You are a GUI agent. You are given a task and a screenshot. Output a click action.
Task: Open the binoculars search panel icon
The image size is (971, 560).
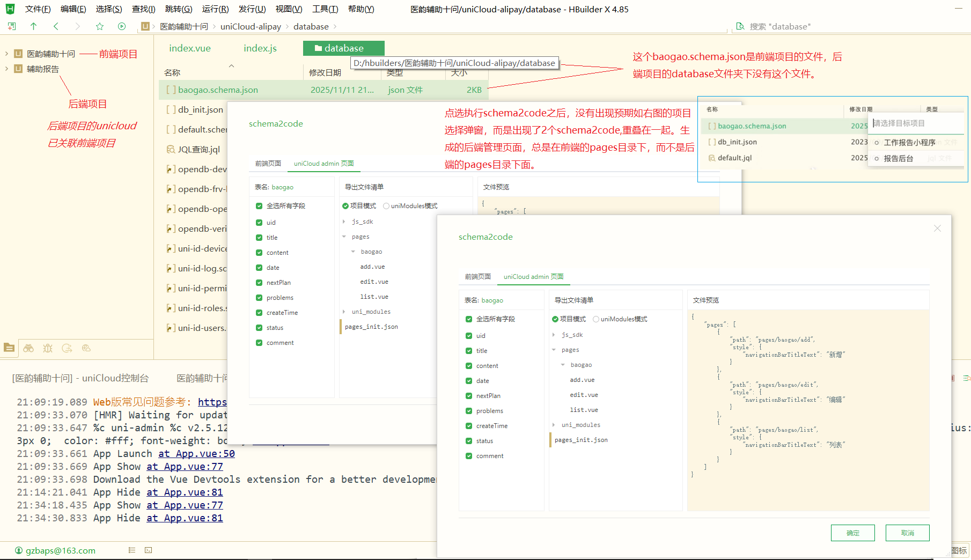[x=28, y=348]
